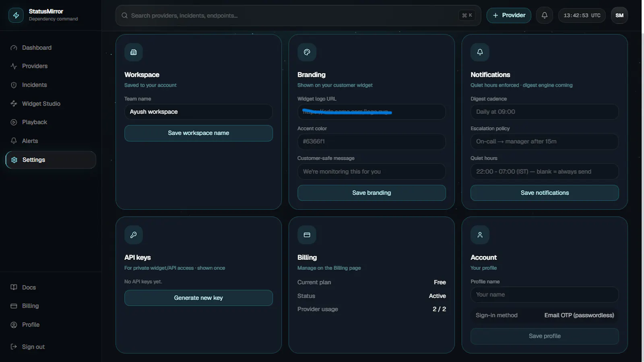Open Dashboard from the sidebar
644x362 pixels.
[x=51, y=48]
